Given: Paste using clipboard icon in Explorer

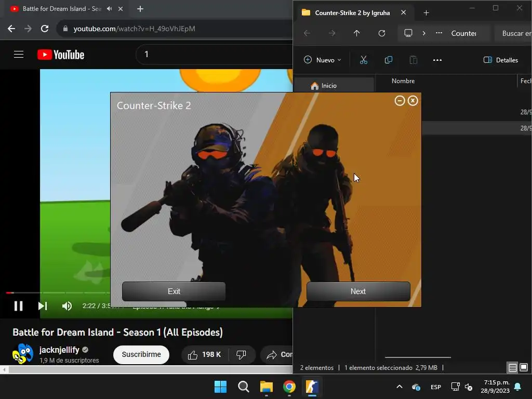Looking at the screenshot, I should pyautogui.click(x=413, y=60).
